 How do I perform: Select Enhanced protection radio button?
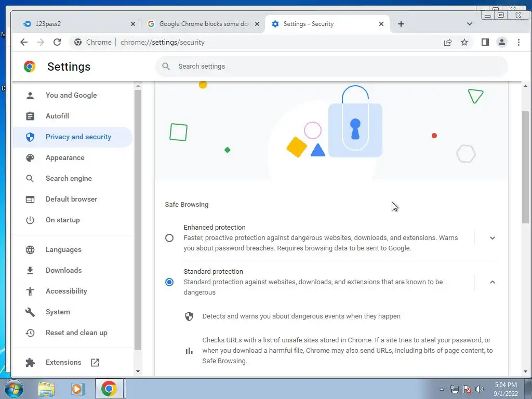point(169,238)
